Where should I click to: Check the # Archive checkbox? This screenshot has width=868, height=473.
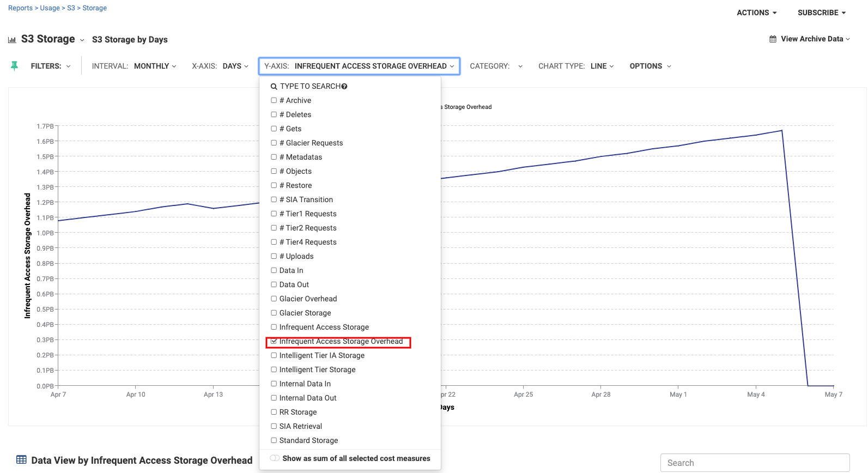coord(274,100)
